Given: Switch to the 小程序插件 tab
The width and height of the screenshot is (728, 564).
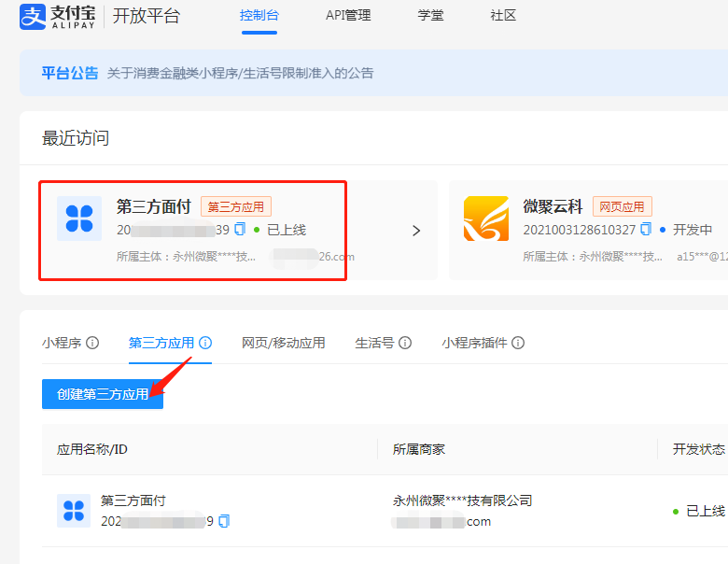Looking at the screenshot, I should coord(474,343).
